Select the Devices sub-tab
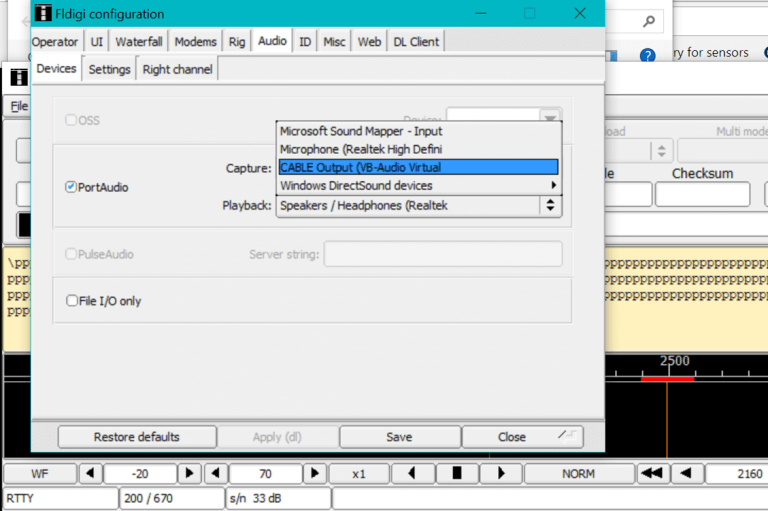 [x=56, y=69]
